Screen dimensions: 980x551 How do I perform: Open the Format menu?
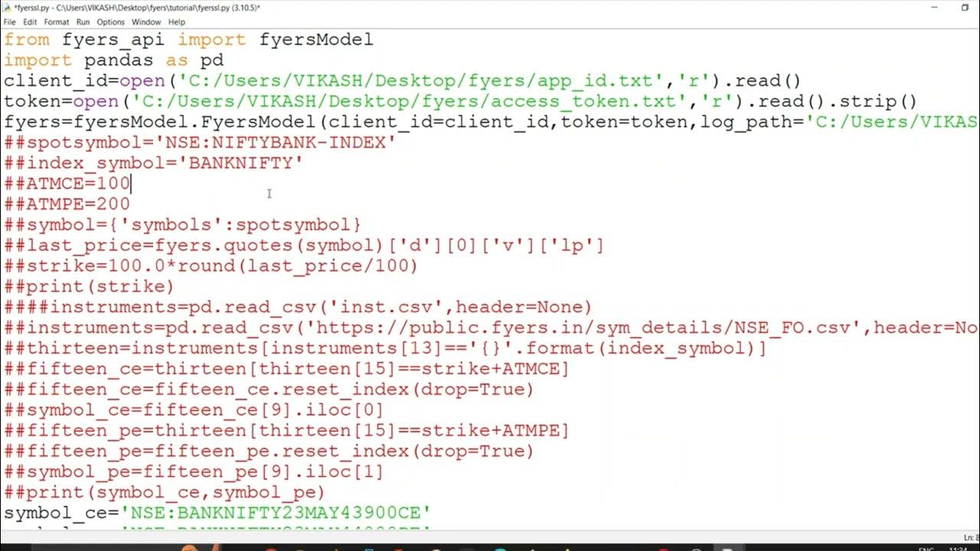[x=57, y=22]
